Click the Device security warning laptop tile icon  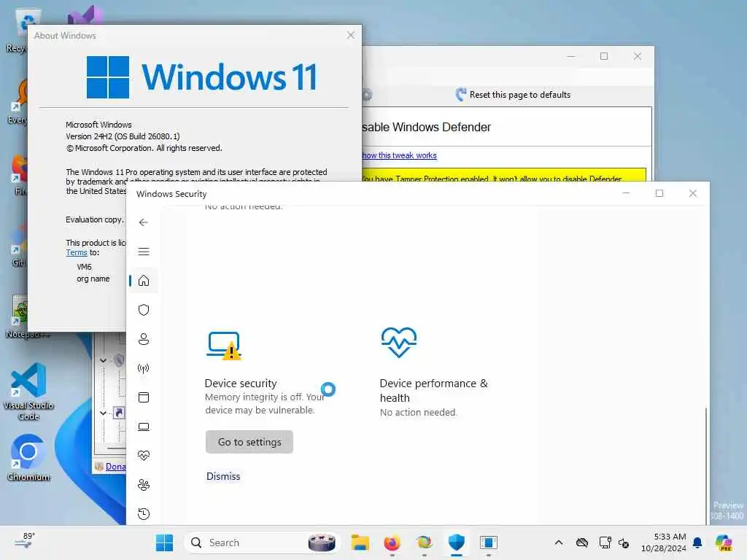225,345
